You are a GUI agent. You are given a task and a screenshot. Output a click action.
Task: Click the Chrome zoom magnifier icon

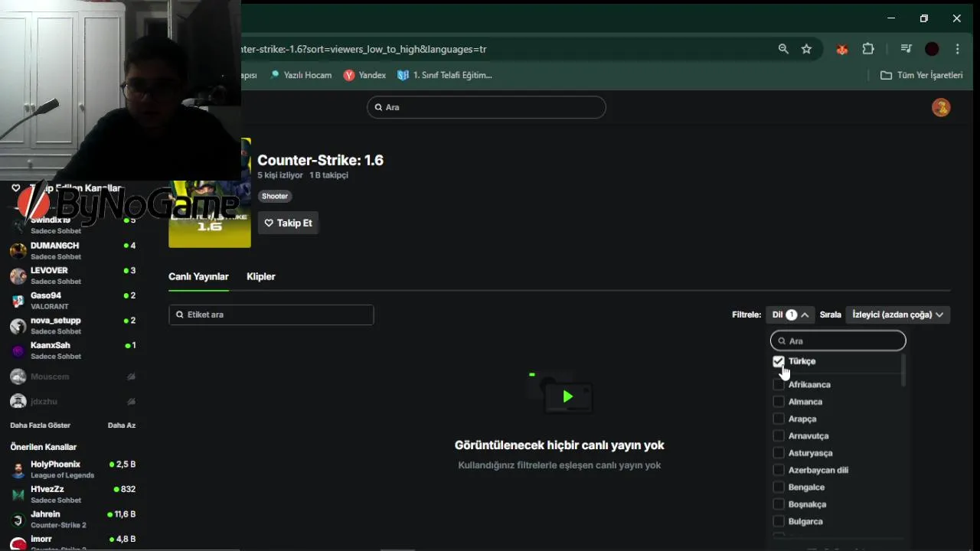[783, 49]
